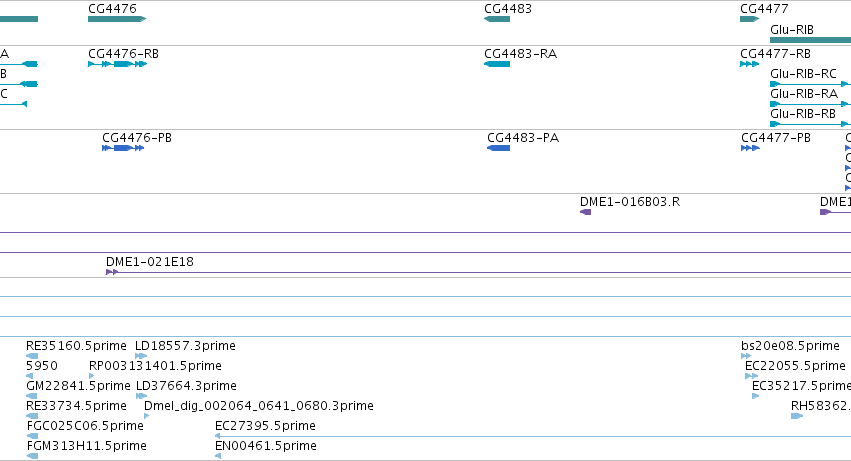The width and height of the screenshot is (851, 461).
Task: Select the CG4477 gene glyph
Action: click(750, 19)
